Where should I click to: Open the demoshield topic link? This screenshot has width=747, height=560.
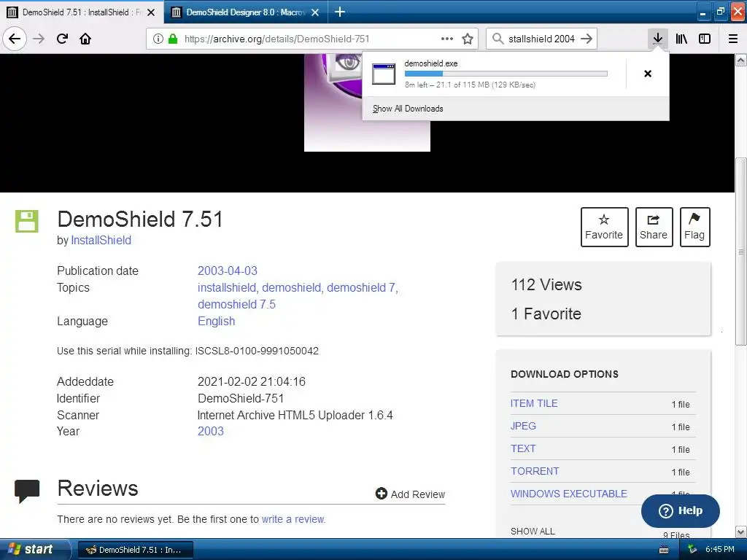(291, 287)
